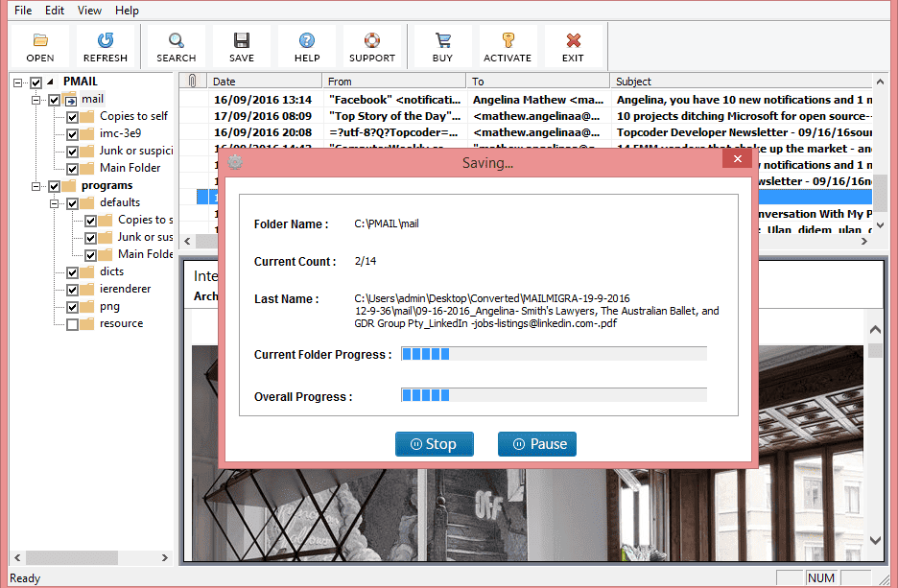
Task: Open the File menu
Action: pyautogui.click(x=22, y=11)
